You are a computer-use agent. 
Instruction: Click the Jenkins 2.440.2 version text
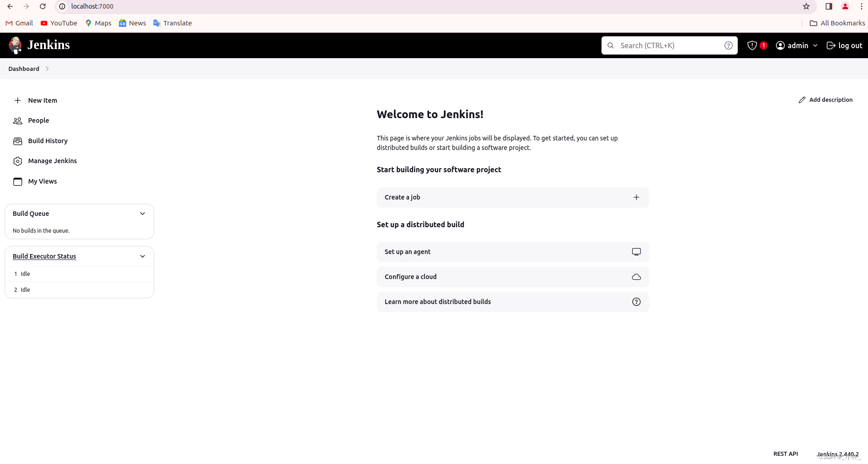[x=838, y=454]
